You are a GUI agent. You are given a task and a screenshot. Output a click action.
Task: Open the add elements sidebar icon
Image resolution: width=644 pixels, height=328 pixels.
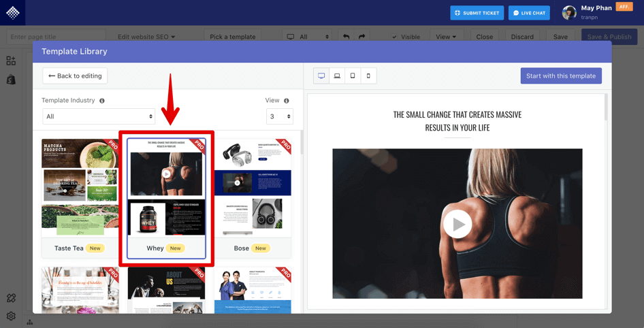[11, 61]
